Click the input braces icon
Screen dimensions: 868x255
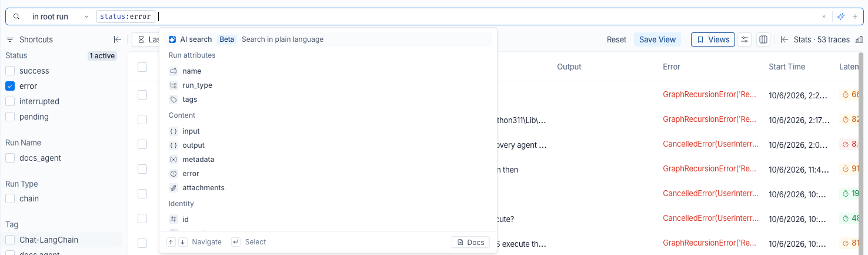click(x=173, y=131)
